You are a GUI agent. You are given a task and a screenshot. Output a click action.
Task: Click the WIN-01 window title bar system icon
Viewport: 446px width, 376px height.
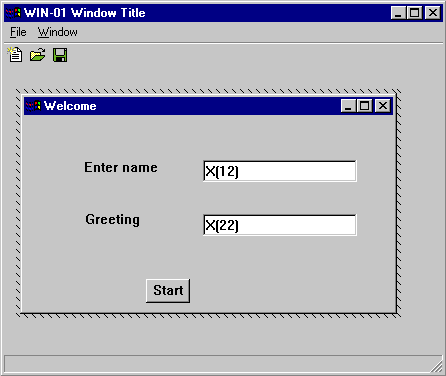click(x=13, y=13)
